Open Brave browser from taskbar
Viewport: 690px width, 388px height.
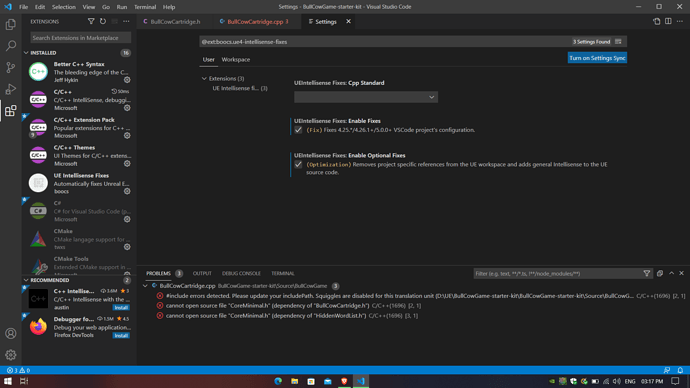click(344, 381)
